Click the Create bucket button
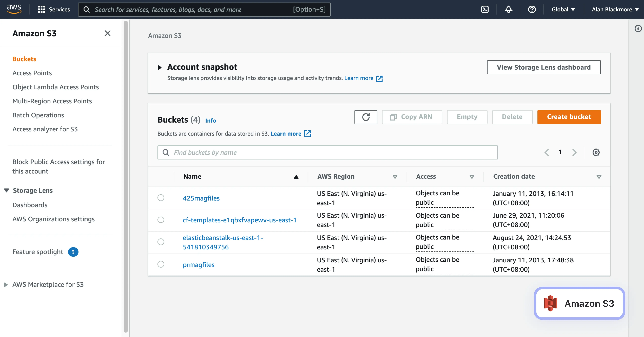 point(569,117)
